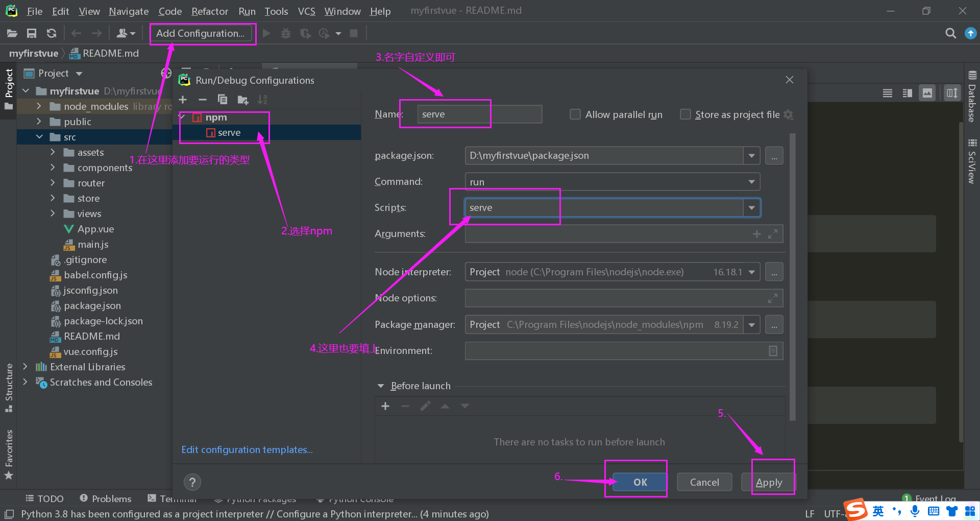The width and height of the screenshot is (980, 521).
Task: Open the Refactor menu
Action: tap(210, 11)
